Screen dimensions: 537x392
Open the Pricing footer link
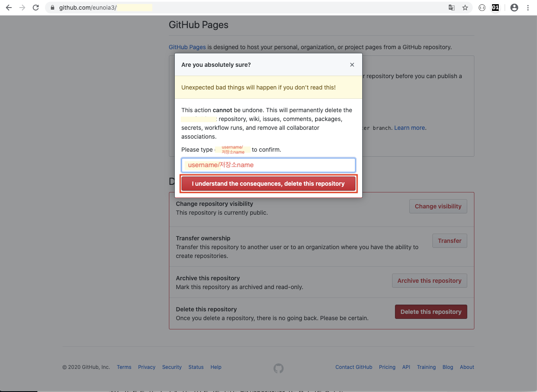pyautogui.click(x=387, y=367)
